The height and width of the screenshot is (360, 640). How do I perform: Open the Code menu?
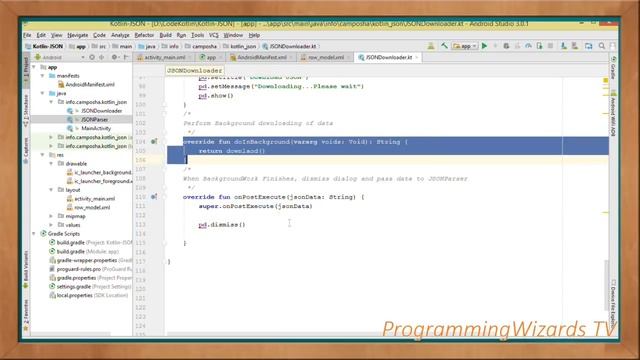99,36
